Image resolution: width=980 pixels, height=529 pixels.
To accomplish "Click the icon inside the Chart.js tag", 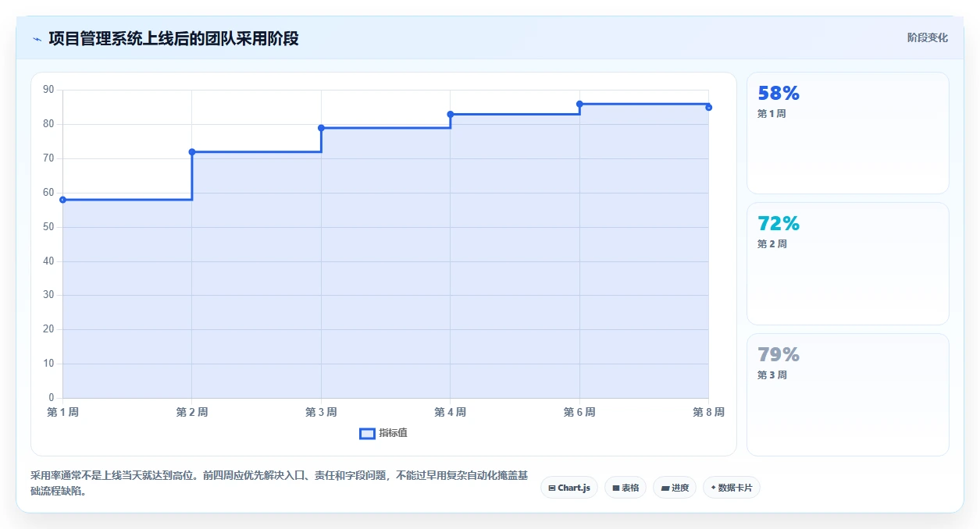I will pyautogui.click(x=552, y=488).
